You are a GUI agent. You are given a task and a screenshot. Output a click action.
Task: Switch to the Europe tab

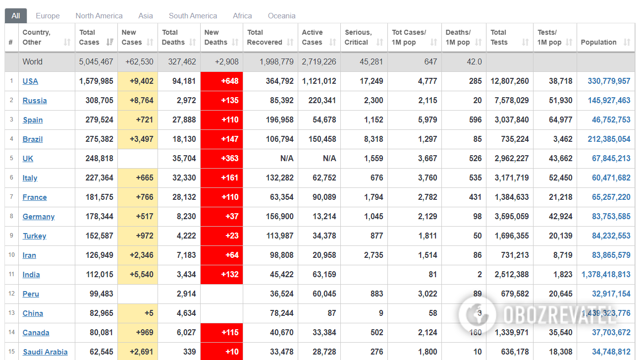click(48, 16)
